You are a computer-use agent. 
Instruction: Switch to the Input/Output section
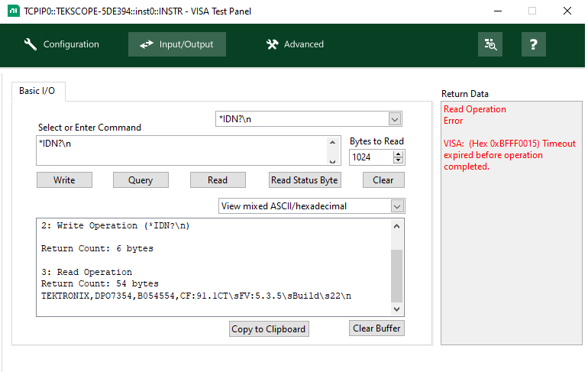[x=177, y=44]
